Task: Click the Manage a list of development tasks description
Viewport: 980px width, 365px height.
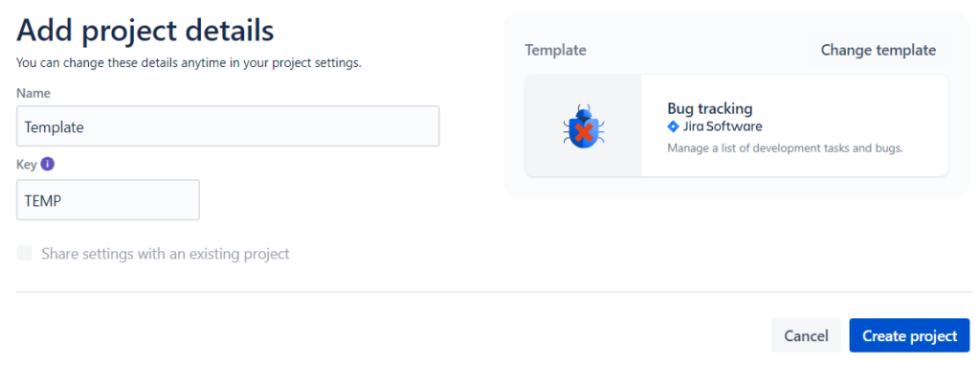Action: 786,149
